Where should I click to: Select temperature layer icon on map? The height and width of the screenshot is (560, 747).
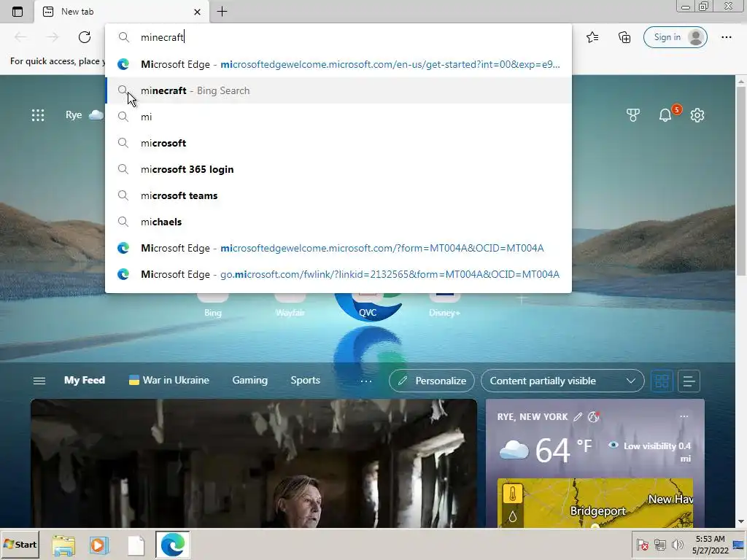pos(513,494)
